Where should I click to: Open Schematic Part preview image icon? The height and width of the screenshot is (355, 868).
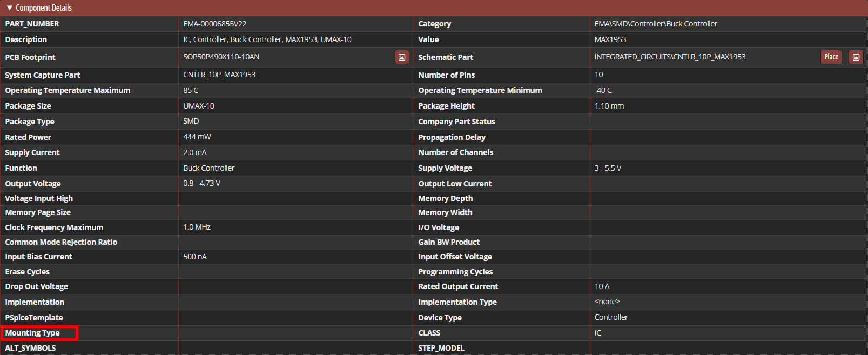pyautogui.click(x=856, y=57)
